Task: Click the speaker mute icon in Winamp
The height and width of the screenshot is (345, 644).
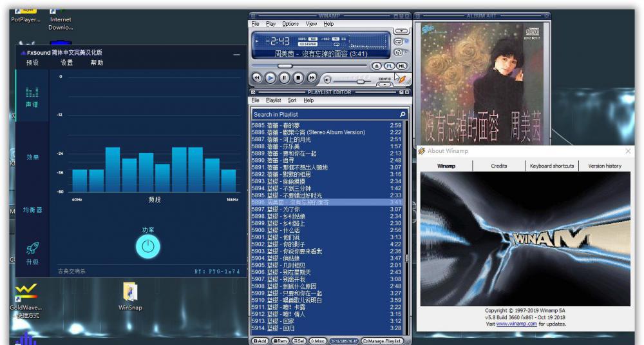Action: tap(327, 80)
